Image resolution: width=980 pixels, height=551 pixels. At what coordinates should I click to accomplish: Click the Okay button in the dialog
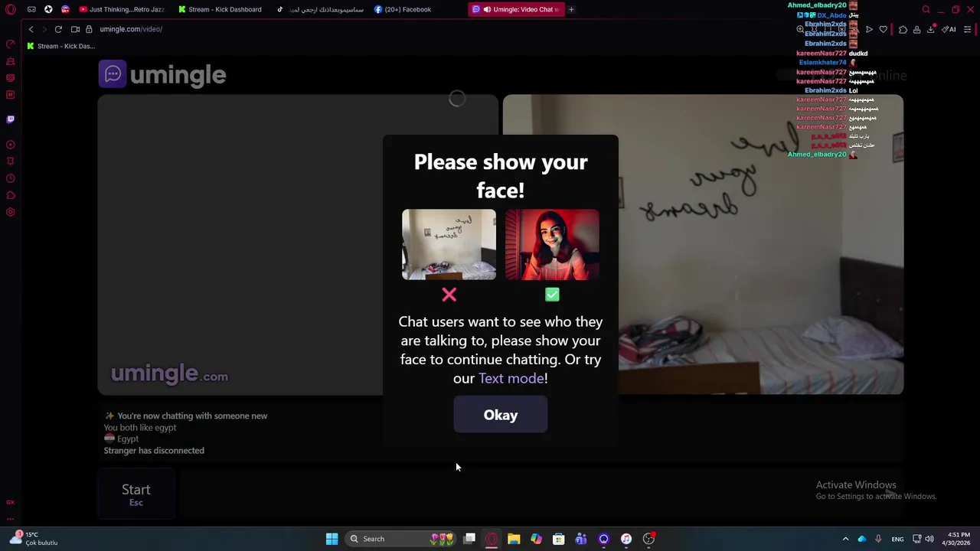pos(500,415)
